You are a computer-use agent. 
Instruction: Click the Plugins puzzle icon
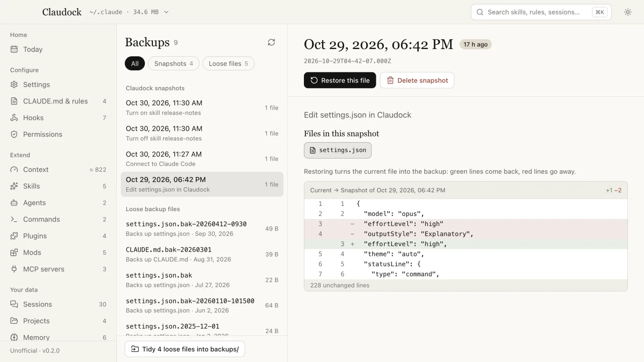click(x=14, y=236)
